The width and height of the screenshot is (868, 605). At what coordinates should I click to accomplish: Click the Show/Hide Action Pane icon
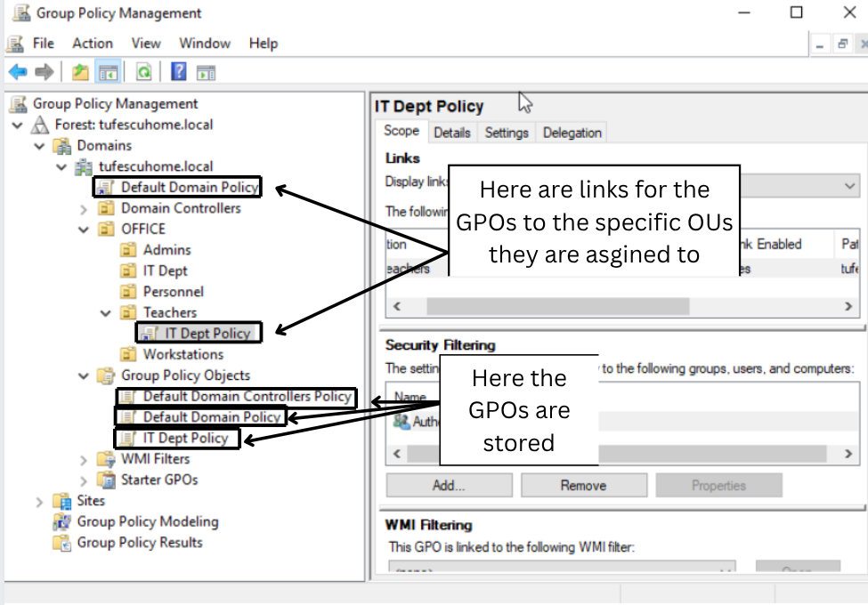[206, 72]
